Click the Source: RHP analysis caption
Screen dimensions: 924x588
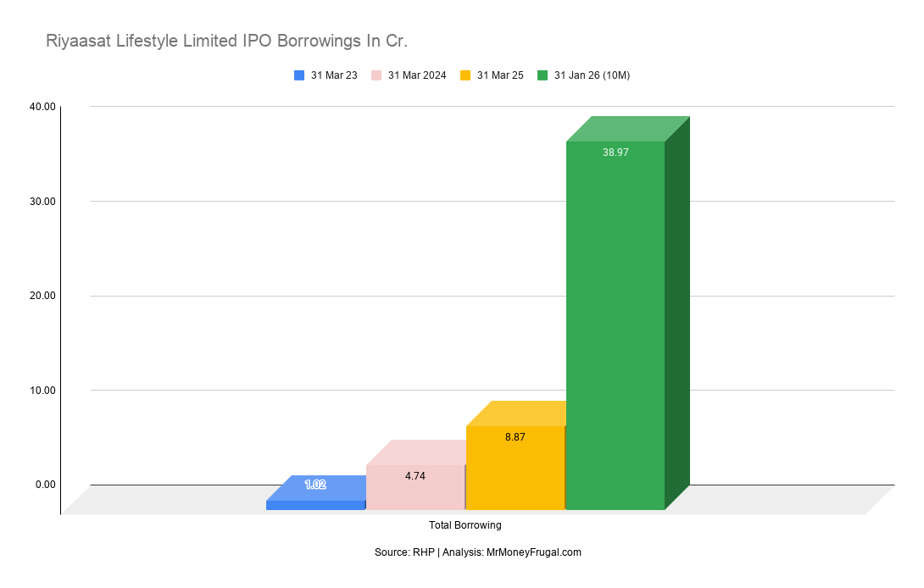[x=478, y=552]
